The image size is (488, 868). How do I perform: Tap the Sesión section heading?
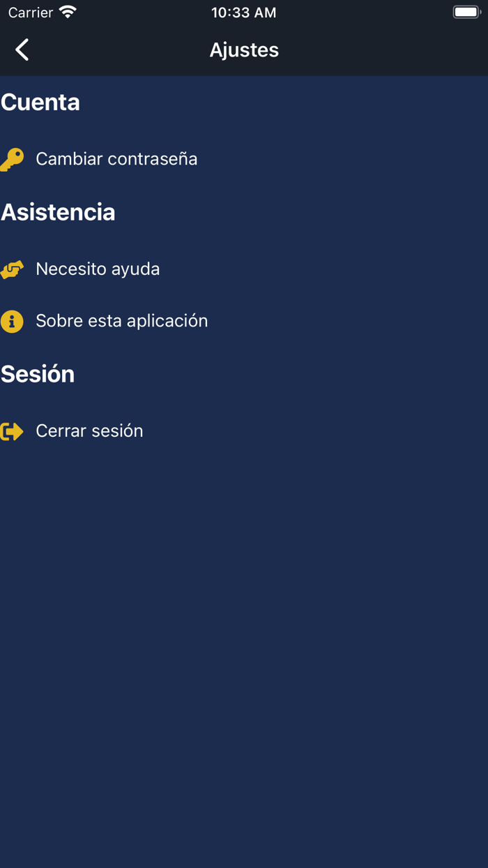38,374
